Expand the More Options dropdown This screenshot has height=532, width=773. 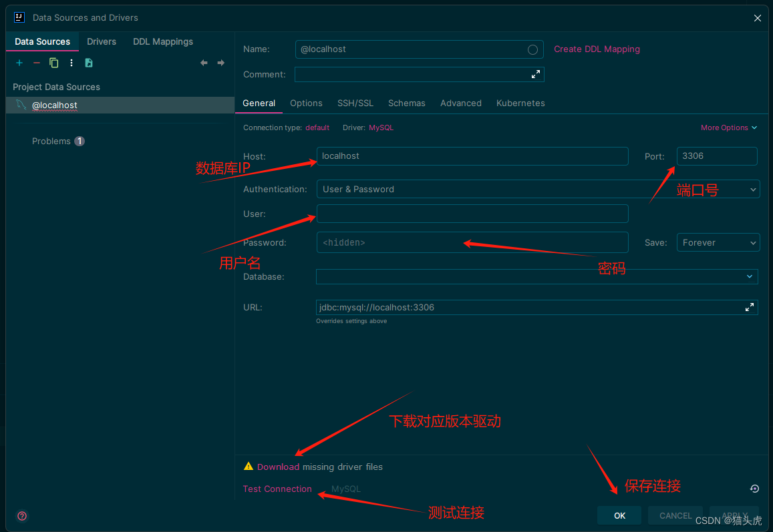(729, 127)
